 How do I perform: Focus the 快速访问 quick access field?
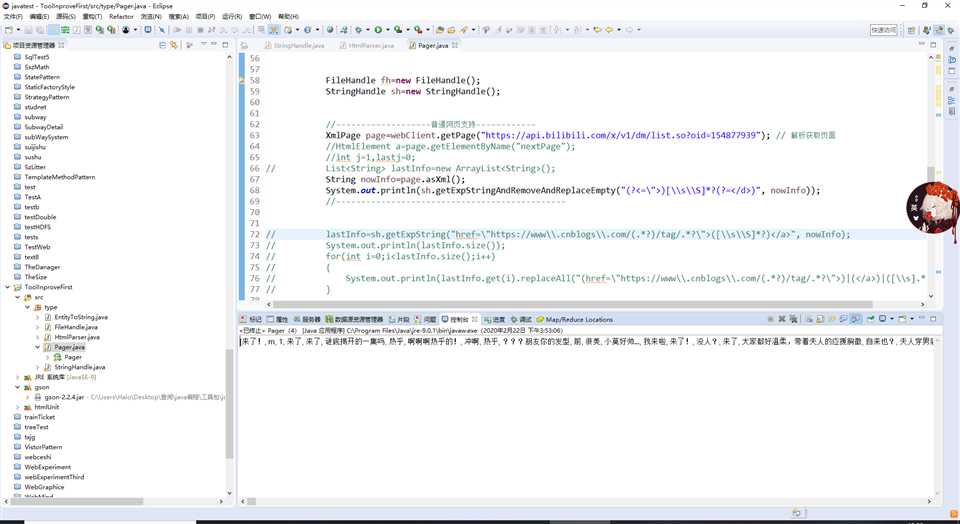pos(883,29)
